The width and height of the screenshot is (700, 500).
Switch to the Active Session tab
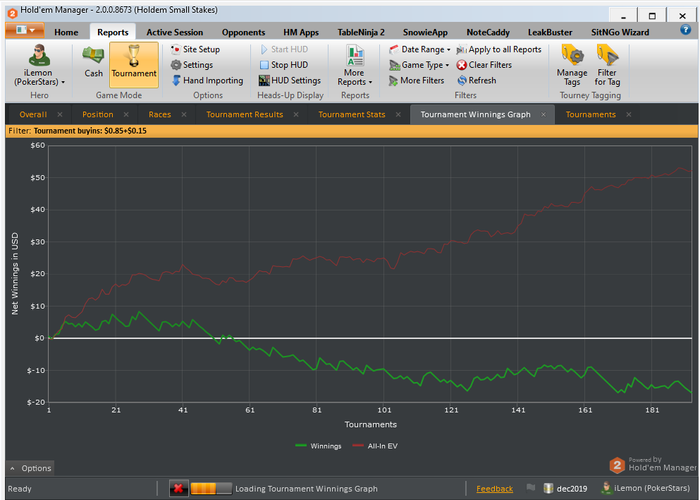pos(175,32)
